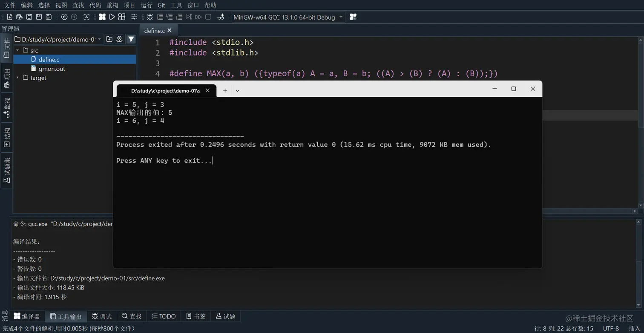644x333 pixels.
Task: Open the 试题 bottom tab
Action: pyautogui.click(x=226, y=316)
